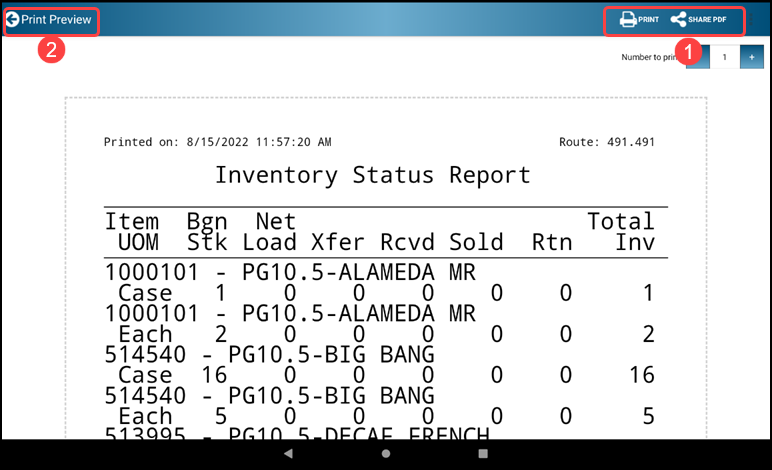The height and width of the screenshot is (470, 772).
Task: Click the printer icon to print
Action: click(x=628, y=20)
